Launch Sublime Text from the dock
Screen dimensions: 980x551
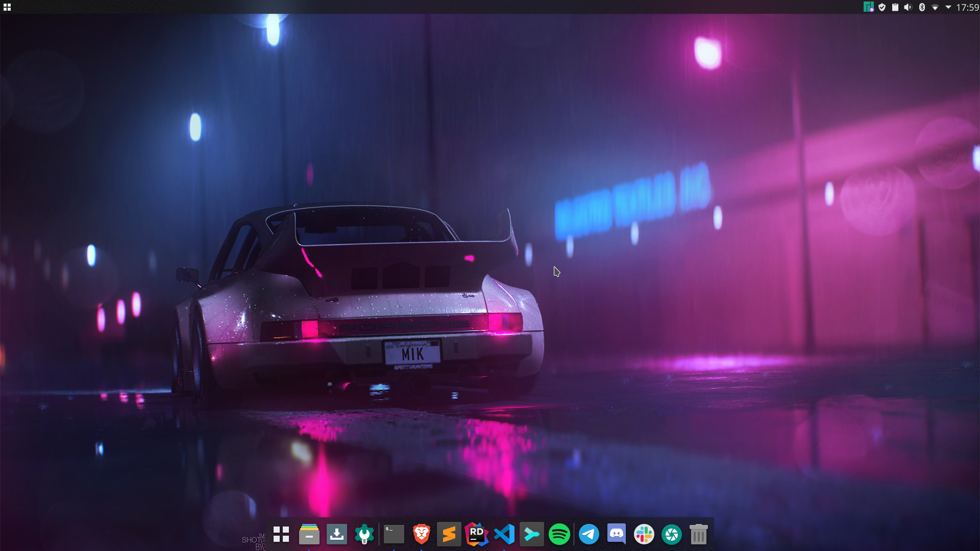coord(449,534)
